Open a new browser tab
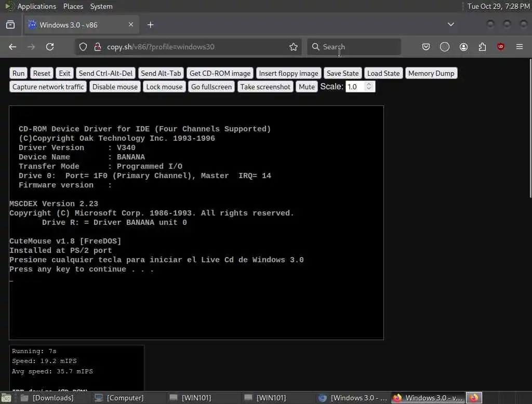This screenshot has height=404, width=532. (x=151, y=25)
